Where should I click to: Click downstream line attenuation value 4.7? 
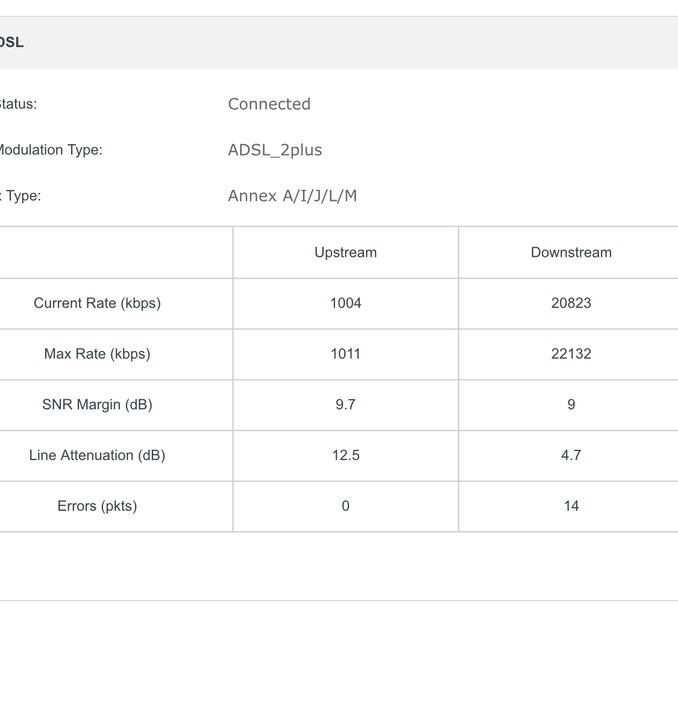(x=571, y=455)
